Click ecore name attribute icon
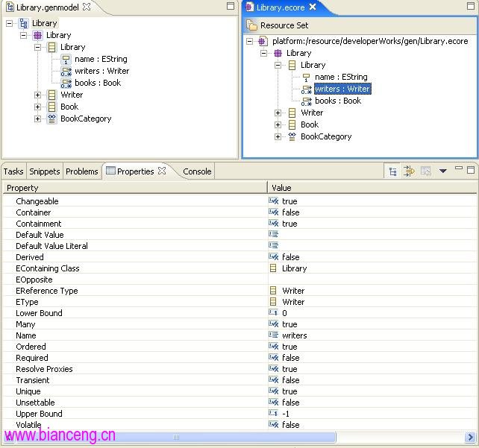The height and width of the screenshot is (448, 479). (306, 78)
